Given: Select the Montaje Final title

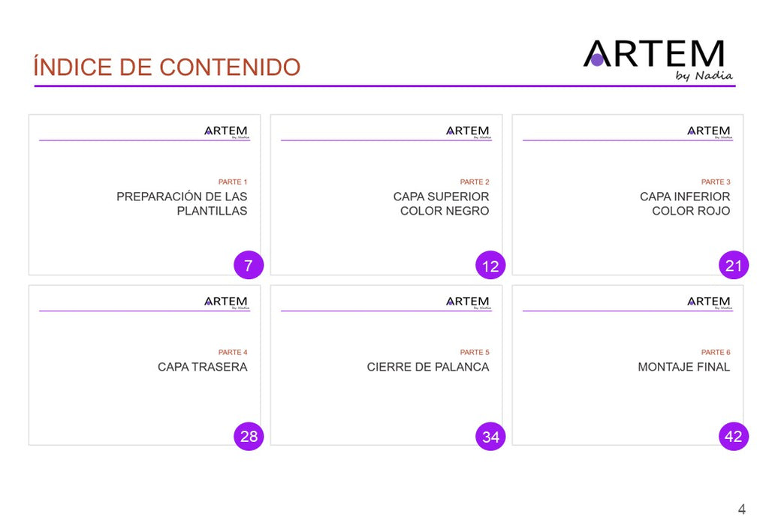Looking at the screenshot, I should [683, 367].
